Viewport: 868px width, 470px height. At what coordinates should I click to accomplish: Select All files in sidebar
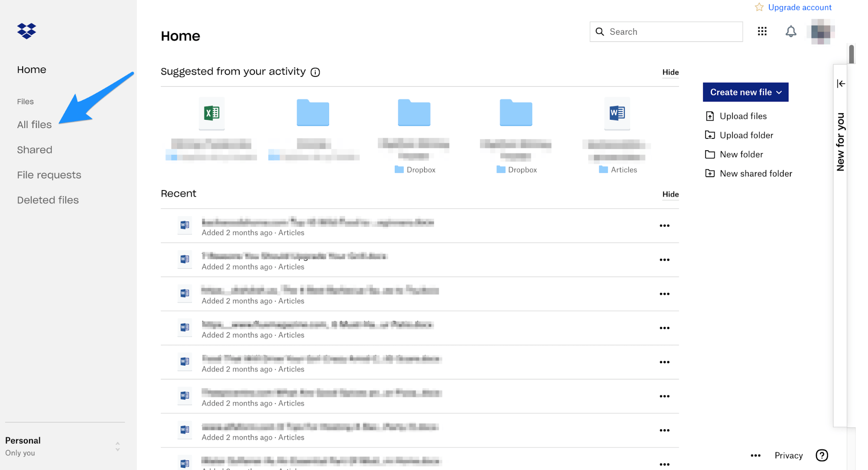34,124
